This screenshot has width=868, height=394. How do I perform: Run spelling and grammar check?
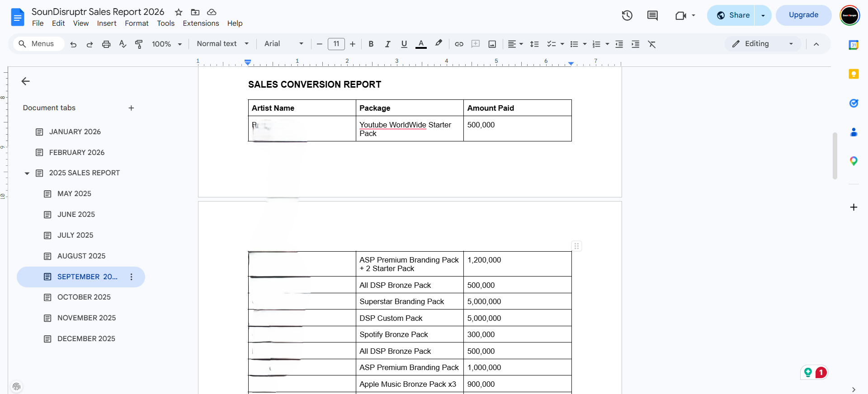click(x=123, y=44)
